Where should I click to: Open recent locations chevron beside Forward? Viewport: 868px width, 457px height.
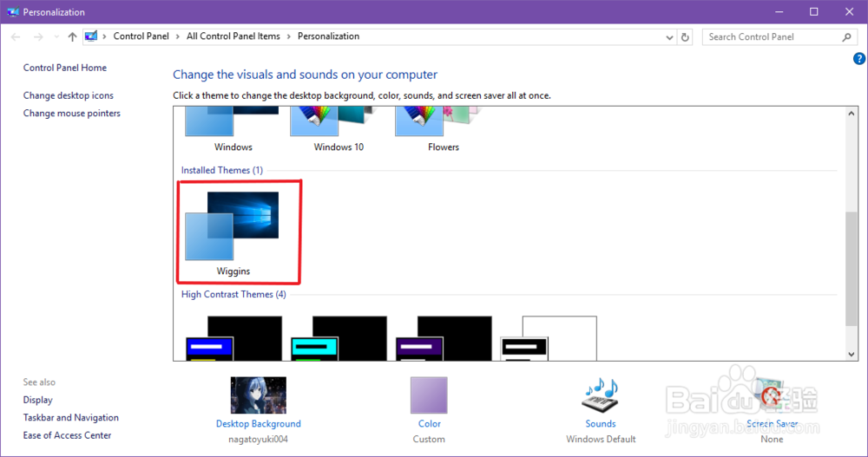56,36
